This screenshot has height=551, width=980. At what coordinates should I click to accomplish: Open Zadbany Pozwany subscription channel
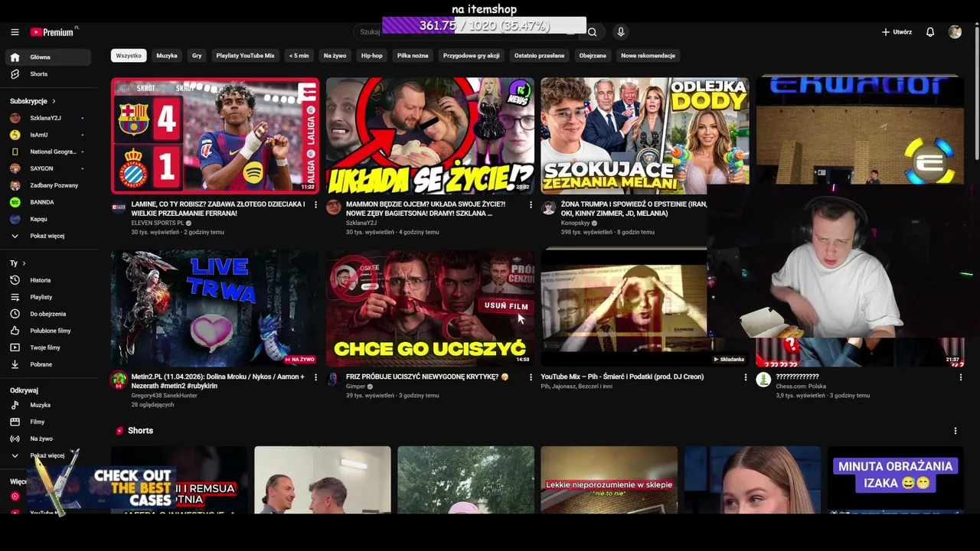pyautogui.click(x=48, y=185)
